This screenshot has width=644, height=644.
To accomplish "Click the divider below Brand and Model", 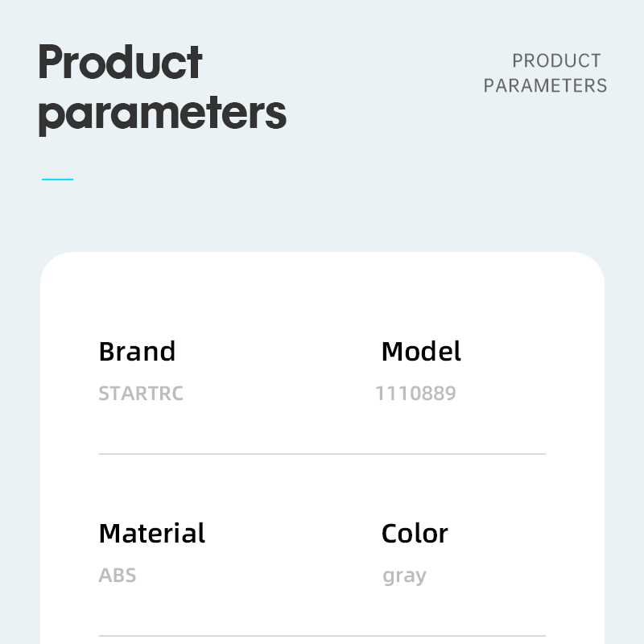I will tap(323, 454).
